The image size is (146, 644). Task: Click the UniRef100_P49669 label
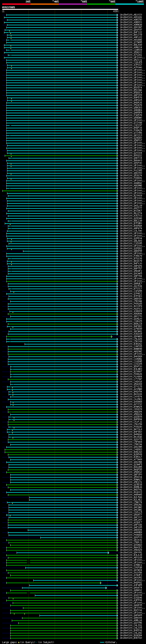pyautogui.click(x=131, y=535)
